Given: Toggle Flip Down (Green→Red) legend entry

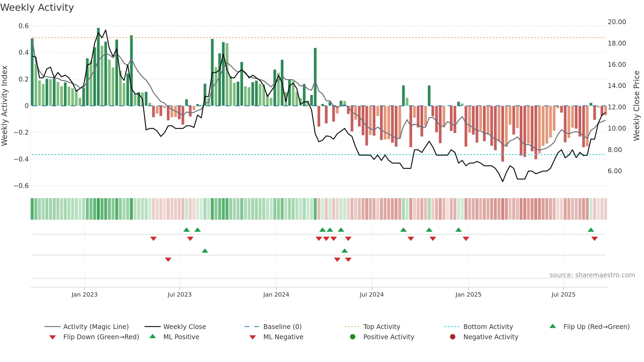Looking at the screenshot, I should pyautogui.click(x=94, y=337).
